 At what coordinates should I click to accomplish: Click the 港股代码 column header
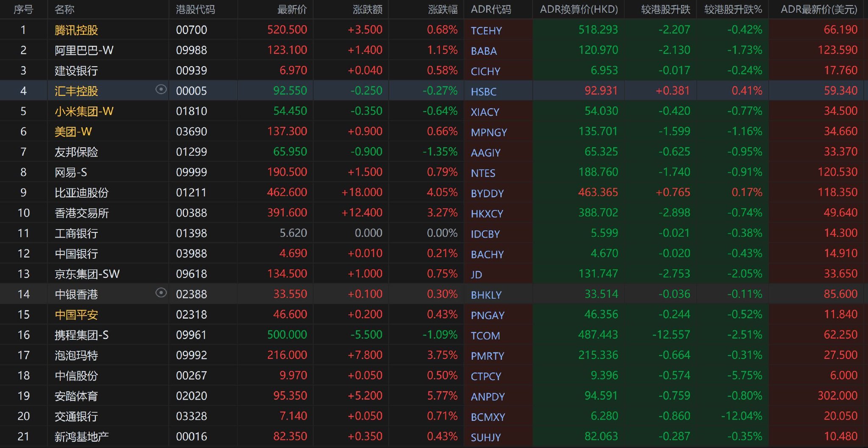(x=195, y=9)
